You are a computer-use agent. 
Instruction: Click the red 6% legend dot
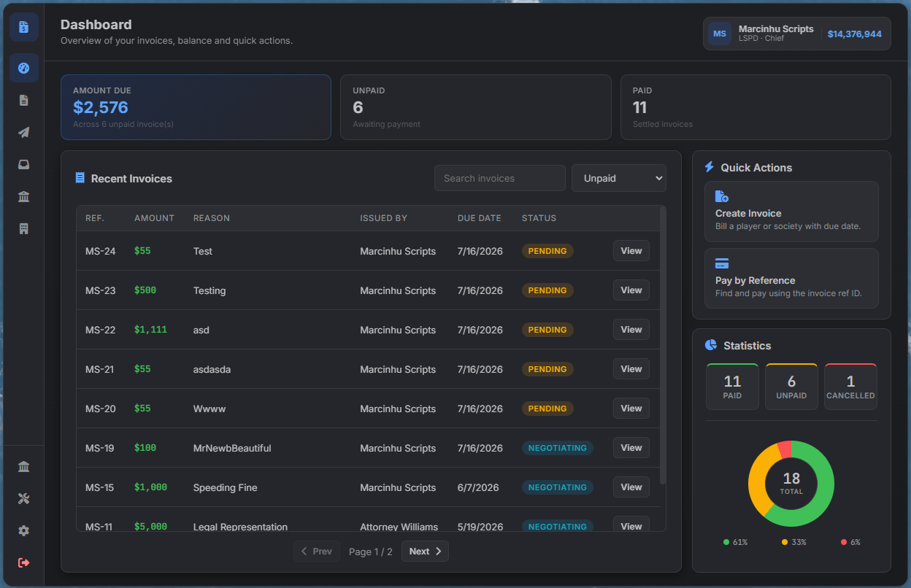pyautogui.click(x=844, y=542)
